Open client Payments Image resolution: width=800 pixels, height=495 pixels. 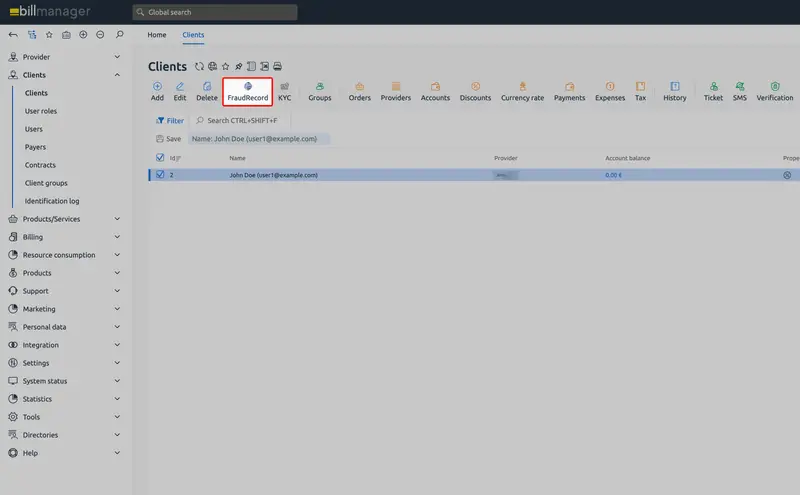569,92
